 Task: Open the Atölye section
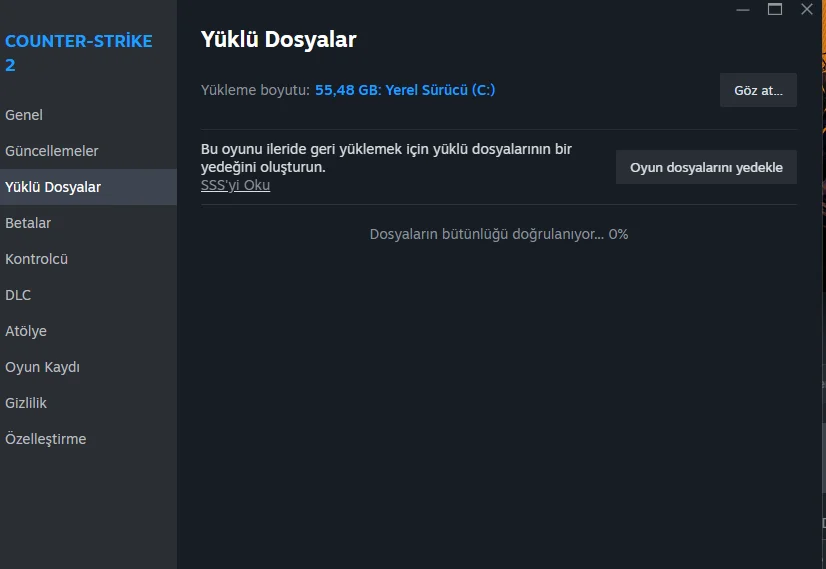(88, 331)
